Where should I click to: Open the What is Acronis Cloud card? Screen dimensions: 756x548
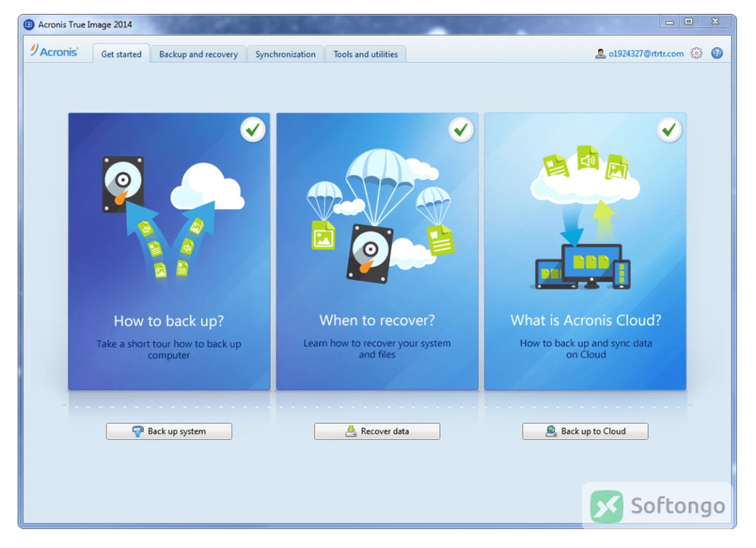(585, 252)
